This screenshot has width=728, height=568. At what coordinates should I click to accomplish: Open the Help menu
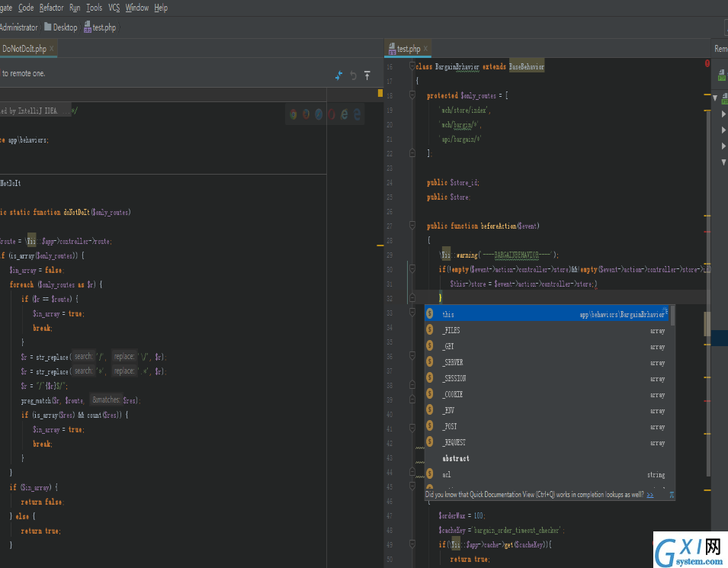click(161, 8)
